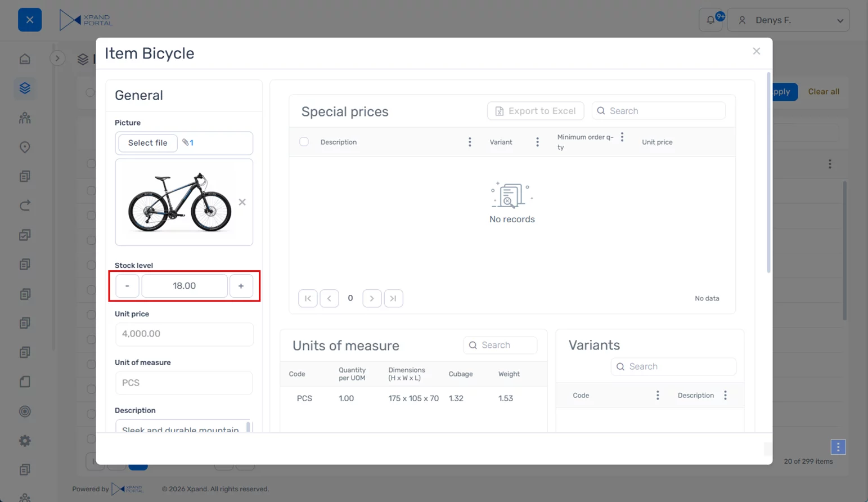Open Code column menu in Variants
Screen dimensions: 868x502
[657, 396]
